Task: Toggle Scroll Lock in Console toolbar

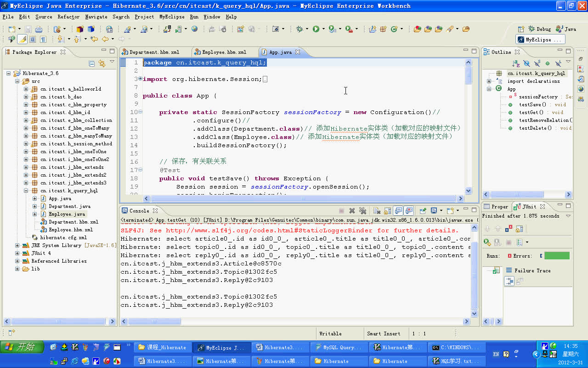Action: 387,211
